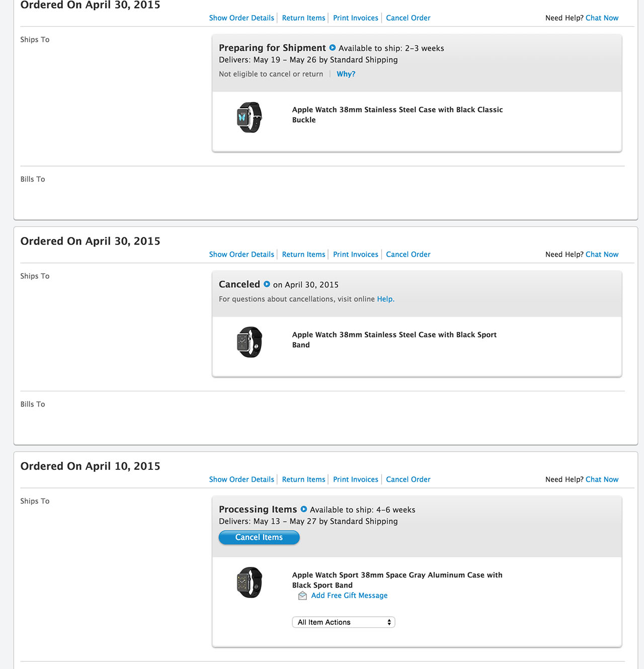644x669 pixels.
Task: Click Return Items in the canceled order
Action: click(303, 255)
